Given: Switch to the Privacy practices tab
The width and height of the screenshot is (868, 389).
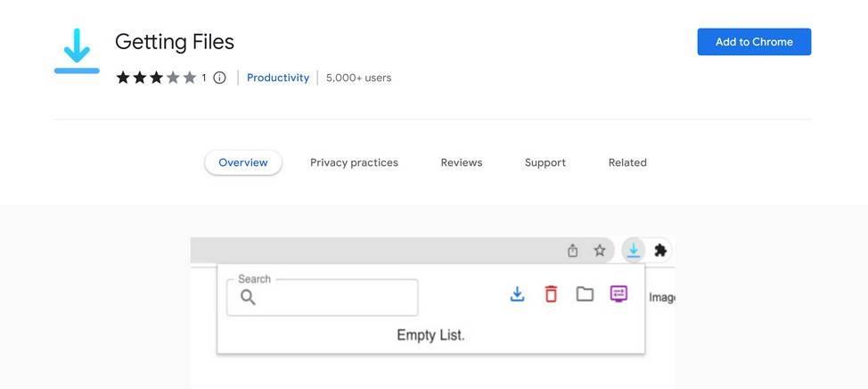Looking at the screenshot, I should click(354, 162).
